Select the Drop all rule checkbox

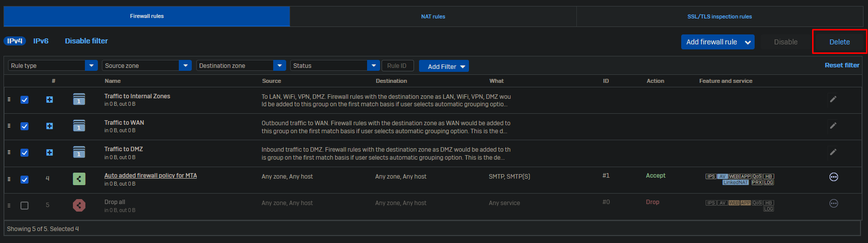[x=24, y=206]
